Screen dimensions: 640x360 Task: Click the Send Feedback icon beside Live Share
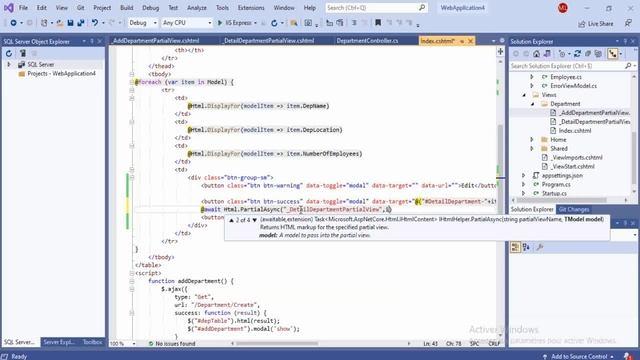coord(628,24)
